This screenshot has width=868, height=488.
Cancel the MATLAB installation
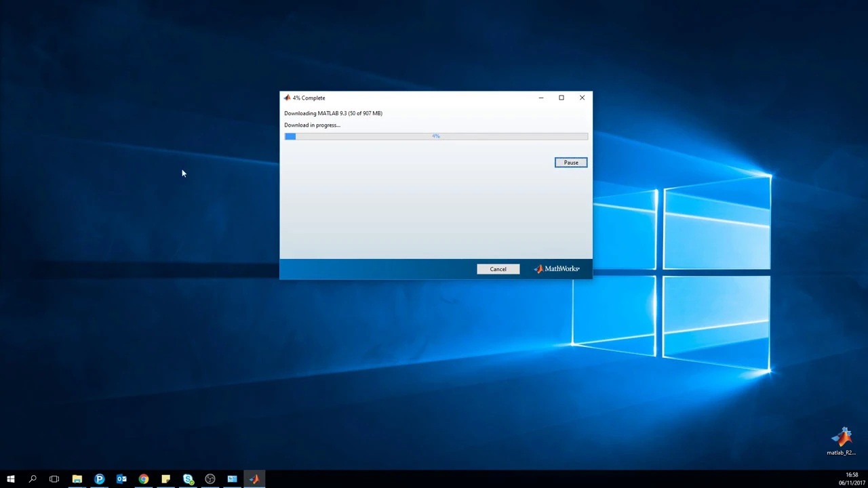[x=498, y=269]
